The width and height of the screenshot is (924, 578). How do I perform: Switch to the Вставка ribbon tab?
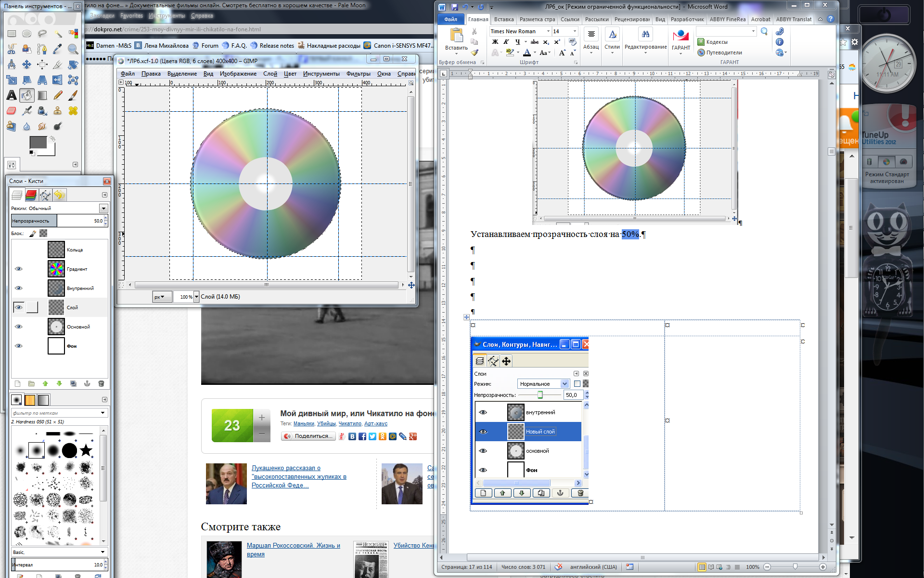pos(504,19)
